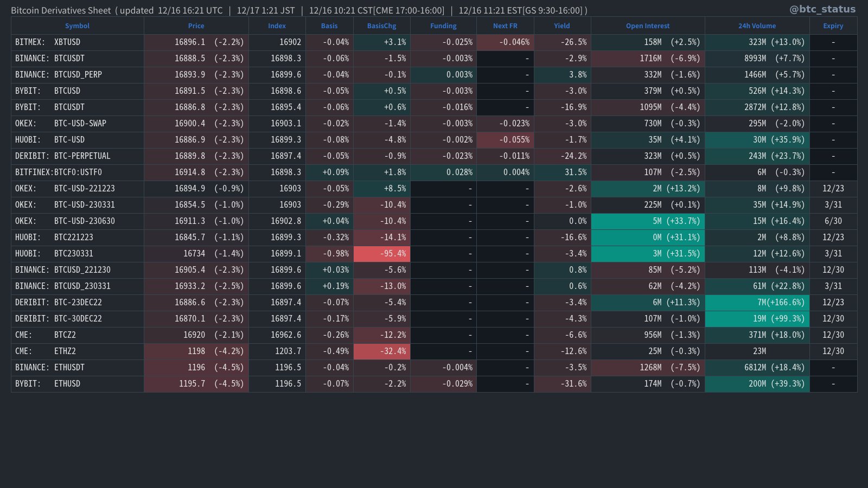Select the OKEX BTC-USD-SWAP row
The height and width of the screenshot is (488, 868).
[x=77, y=123]
